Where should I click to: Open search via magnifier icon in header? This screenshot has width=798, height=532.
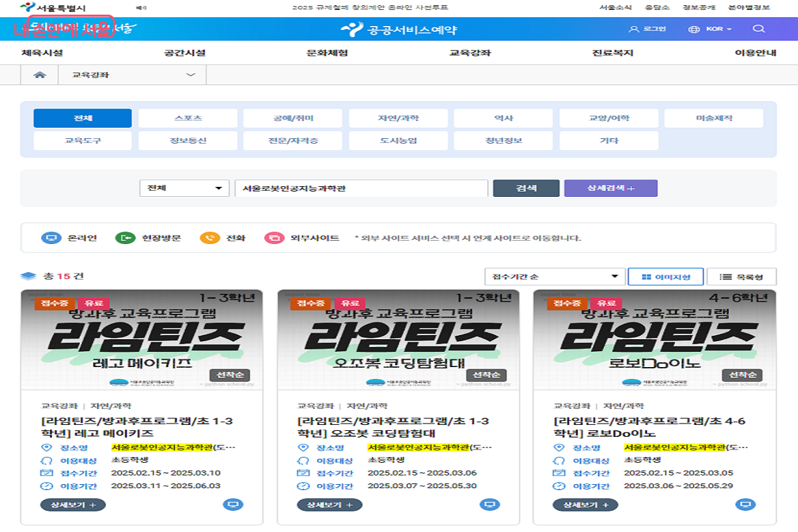(x=759, y=29)
